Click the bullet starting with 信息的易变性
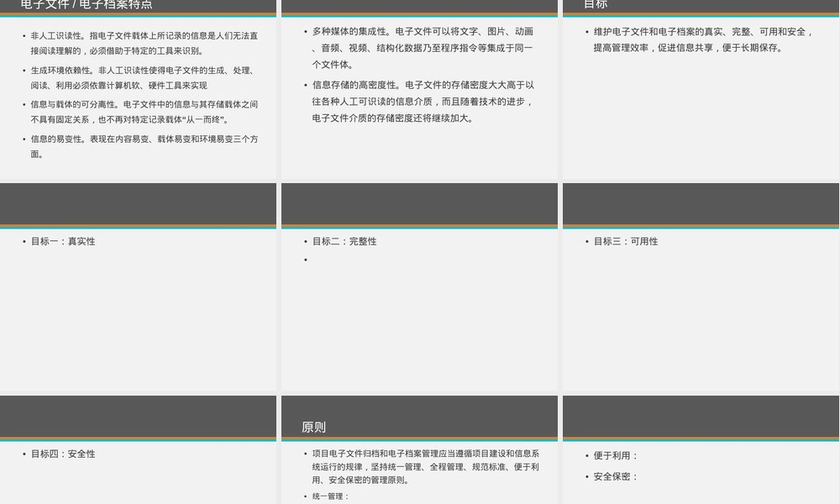This screenshot has width=840, height=504. click(x=144, y=146)
